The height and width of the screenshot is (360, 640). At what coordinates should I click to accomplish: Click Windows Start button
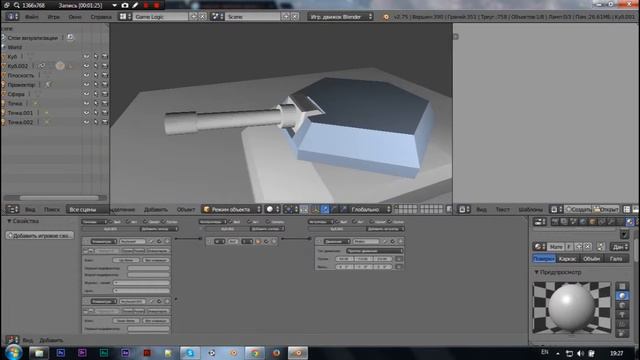(x=13, y=353)
